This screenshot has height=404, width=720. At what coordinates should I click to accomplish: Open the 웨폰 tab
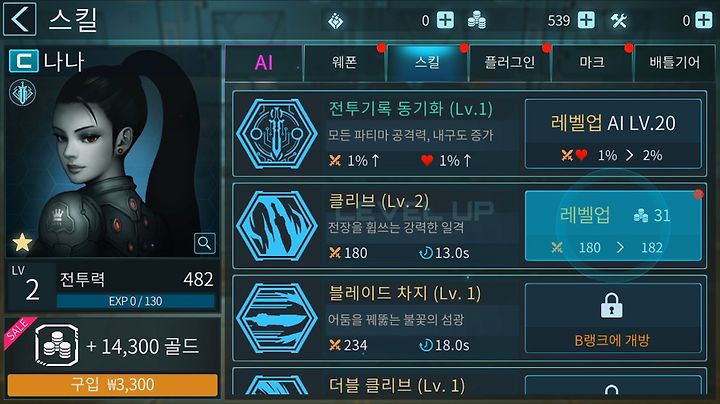[344, 62]
